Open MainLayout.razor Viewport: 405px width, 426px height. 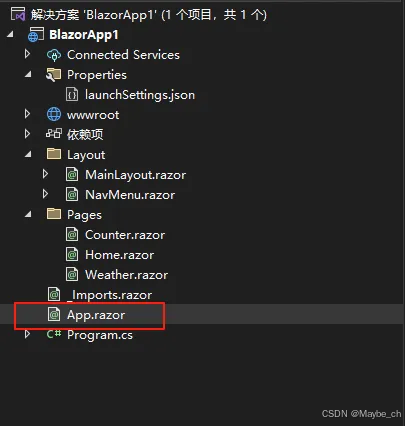coord(136,175)
